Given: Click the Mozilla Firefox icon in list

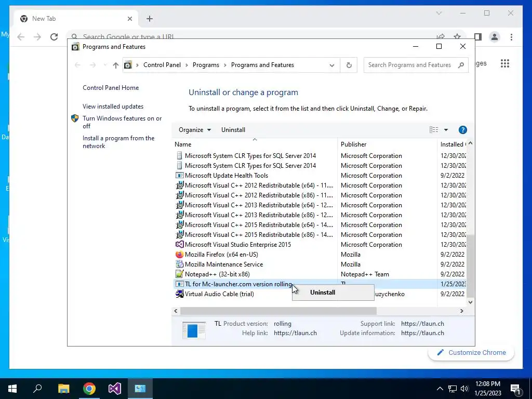Looking at the screenshot, I should point(179,255).
